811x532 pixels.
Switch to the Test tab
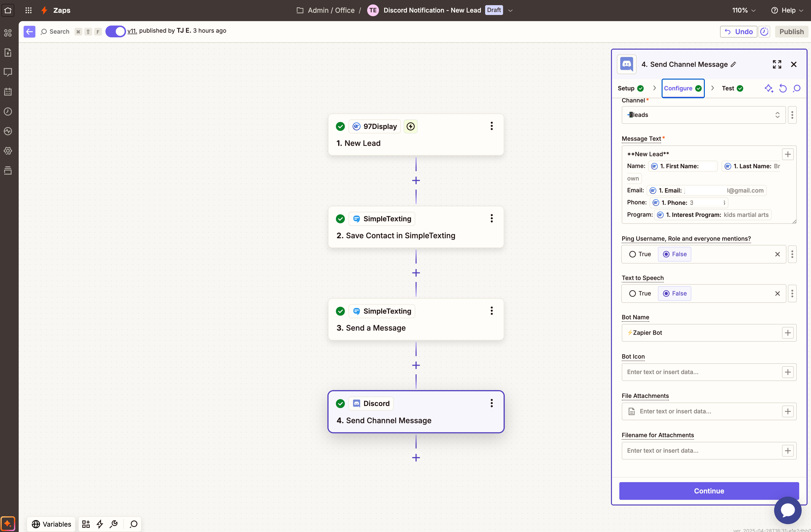pyautogui.click(x=732, y=89)
